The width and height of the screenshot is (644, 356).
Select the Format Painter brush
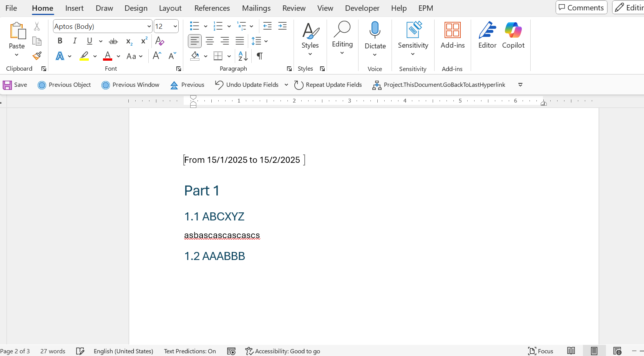(37, 56)
